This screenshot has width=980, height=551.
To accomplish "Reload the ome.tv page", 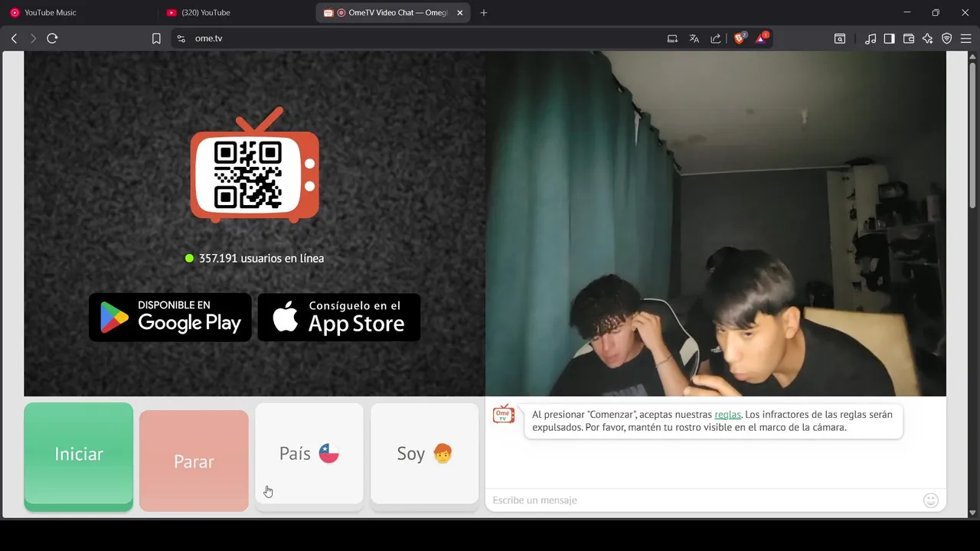I will [x=52, y=38].
